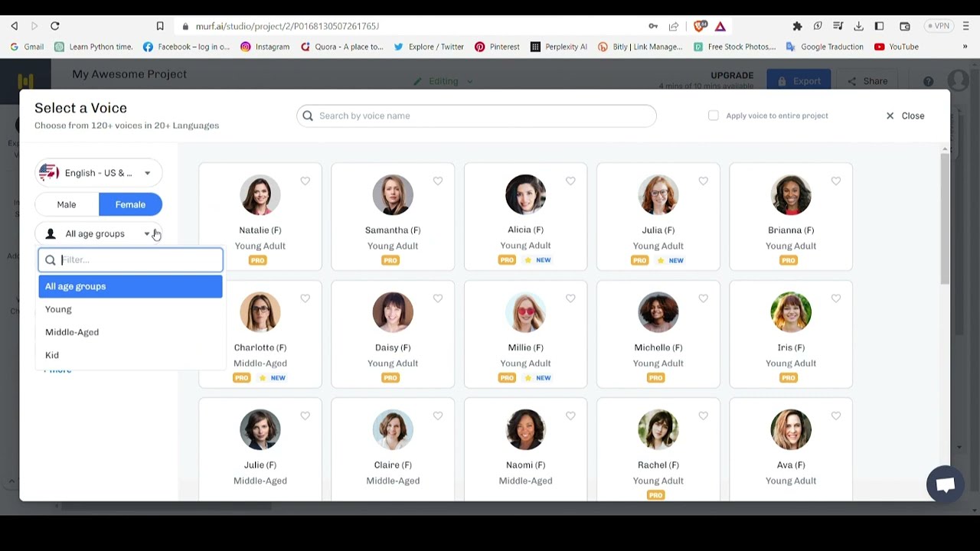Favorite Rachel voice with heart icon
Viewport: 980px width, 551px height.
(x=703, y=416)
